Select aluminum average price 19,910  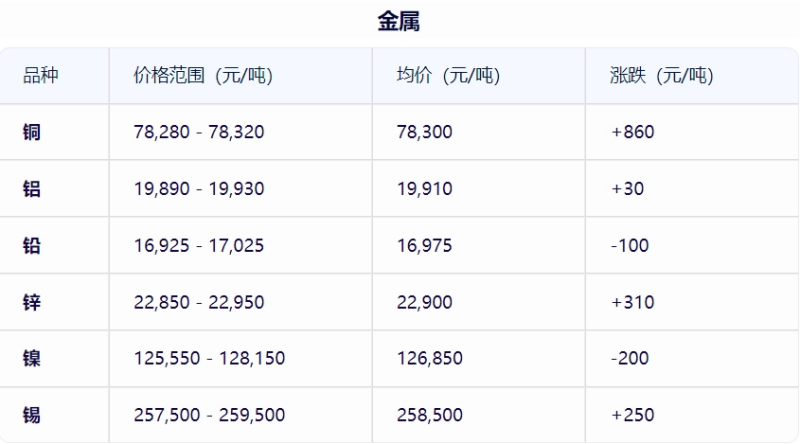[x=424, y=189]
